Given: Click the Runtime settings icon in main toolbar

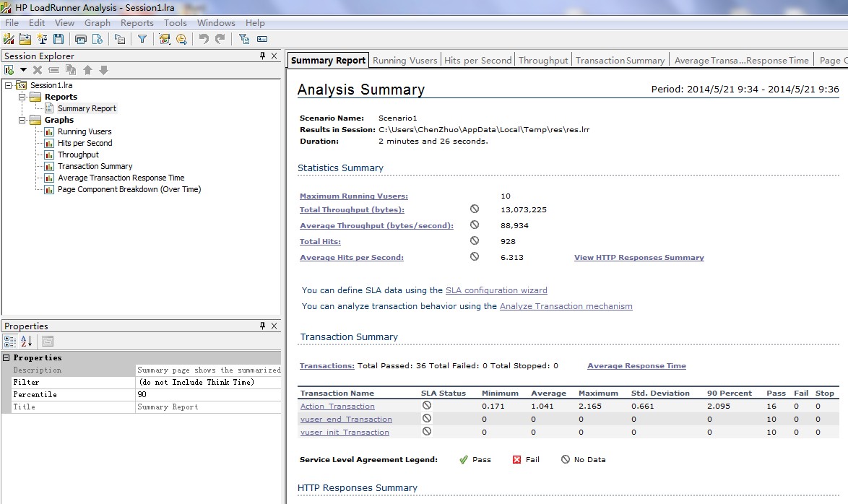Looking at the screenshot, I should pos(120,39).
